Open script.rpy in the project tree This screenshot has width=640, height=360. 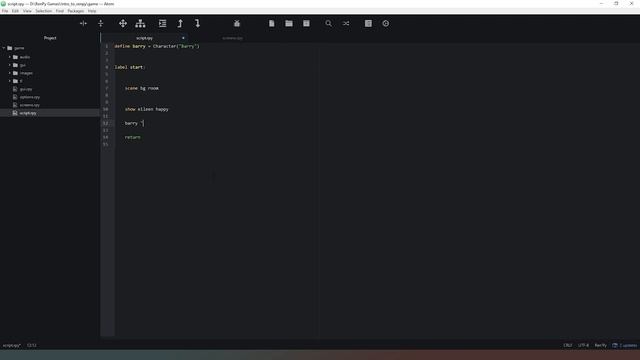coord(28,113)
